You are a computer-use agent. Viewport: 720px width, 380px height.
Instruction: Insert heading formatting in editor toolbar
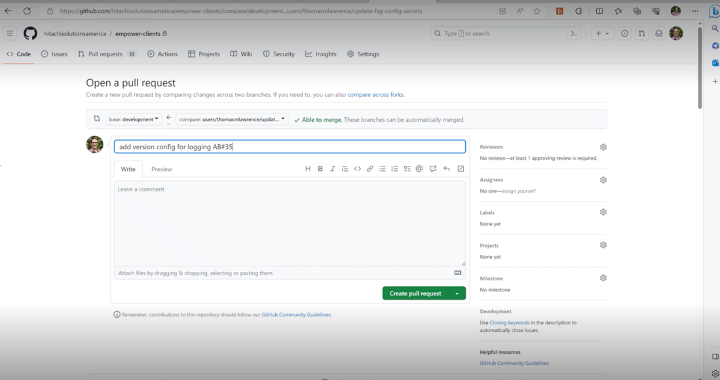point(308,169)
